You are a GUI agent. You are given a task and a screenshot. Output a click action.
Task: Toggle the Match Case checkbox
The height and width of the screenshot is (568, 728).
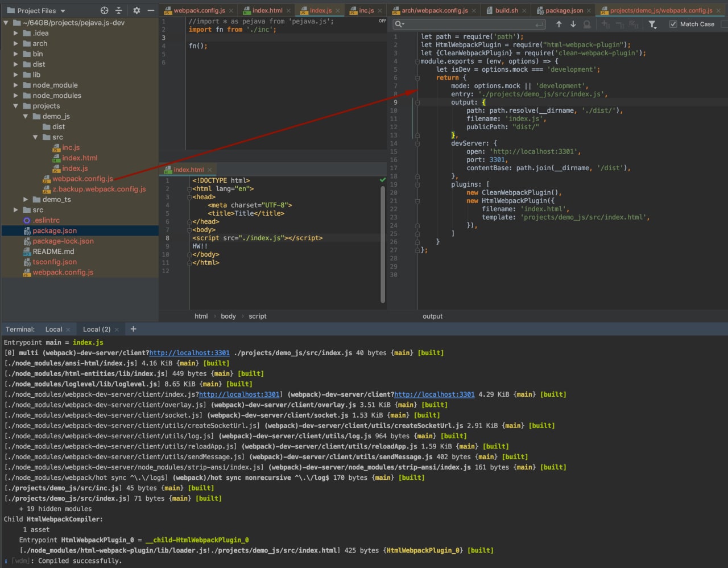pos(673,24)
